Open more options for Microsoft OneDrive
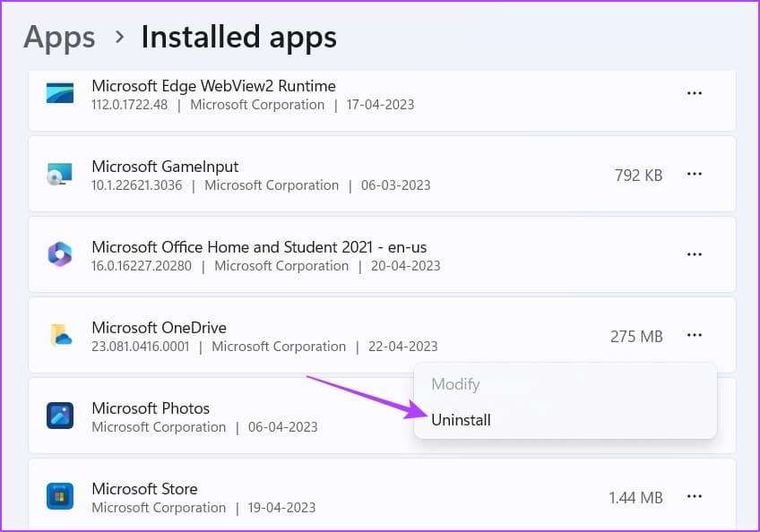 click(694, 335)
